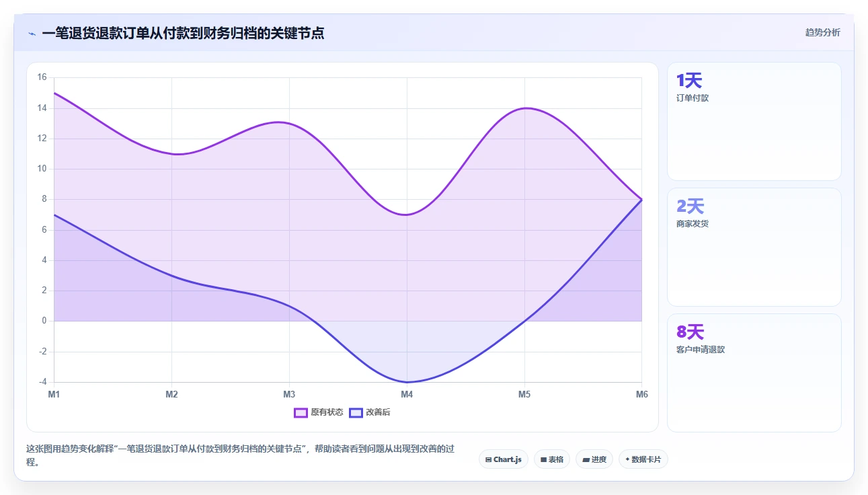Click 原有状态 line point at M1
Viewport: 868px width, 495px height.
pos(54,93)
